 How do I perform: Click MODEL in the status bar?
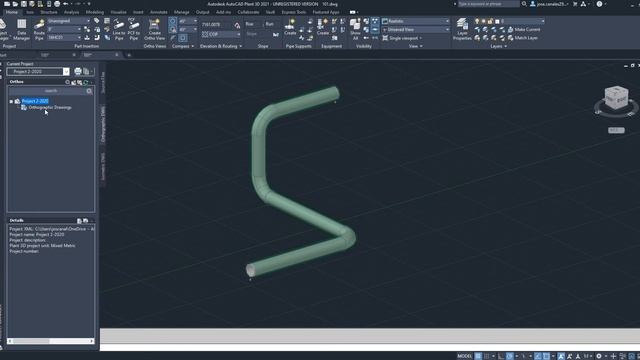coord(464,356)
